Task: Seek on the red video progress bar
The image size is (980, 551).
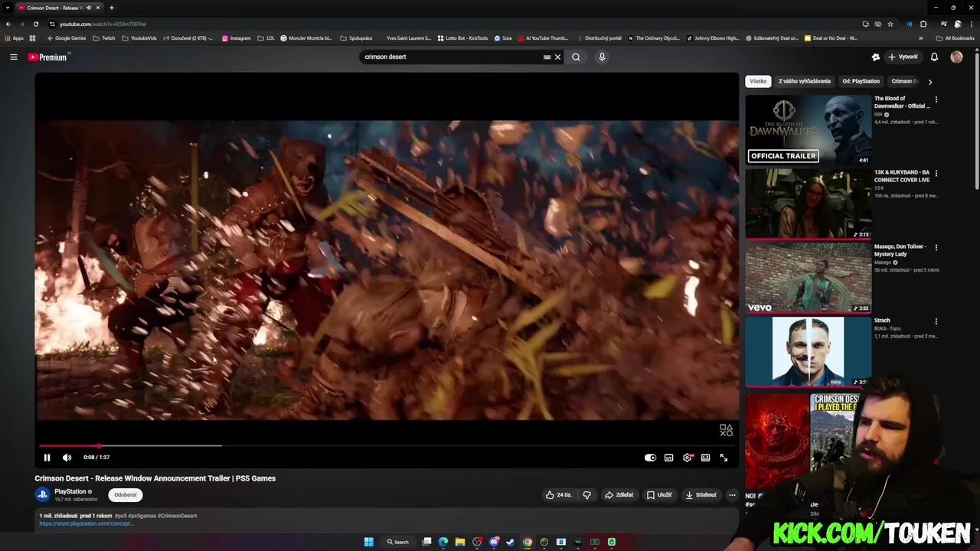Action: (387, 445)
